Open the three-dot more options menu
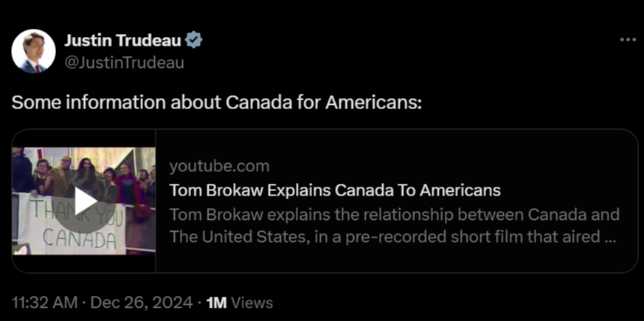 627,40
